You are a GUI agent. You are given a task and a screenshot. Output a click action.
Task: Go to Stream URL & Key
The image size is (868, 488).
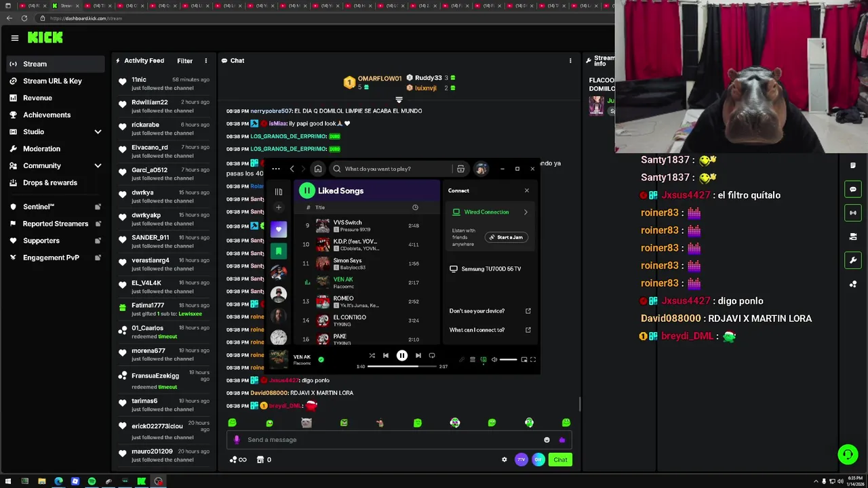pyautogui.click(x=56, y=81)
